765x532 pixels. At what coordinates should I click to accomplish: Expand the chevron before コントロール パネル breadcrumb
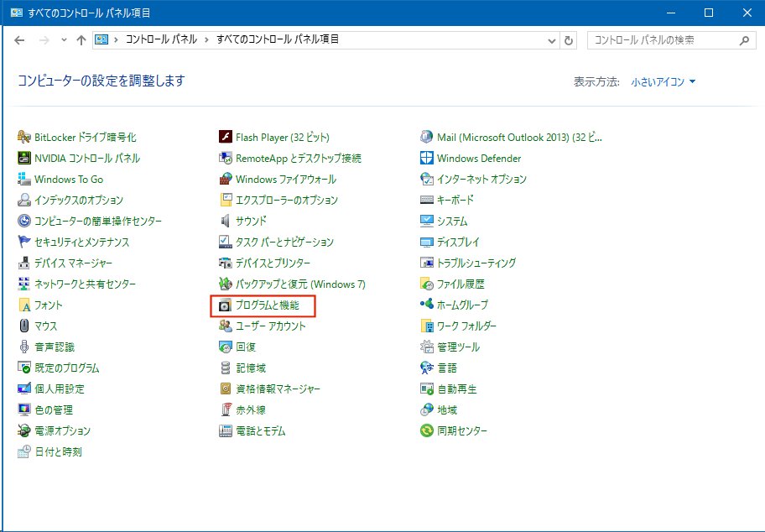point(116,39)
